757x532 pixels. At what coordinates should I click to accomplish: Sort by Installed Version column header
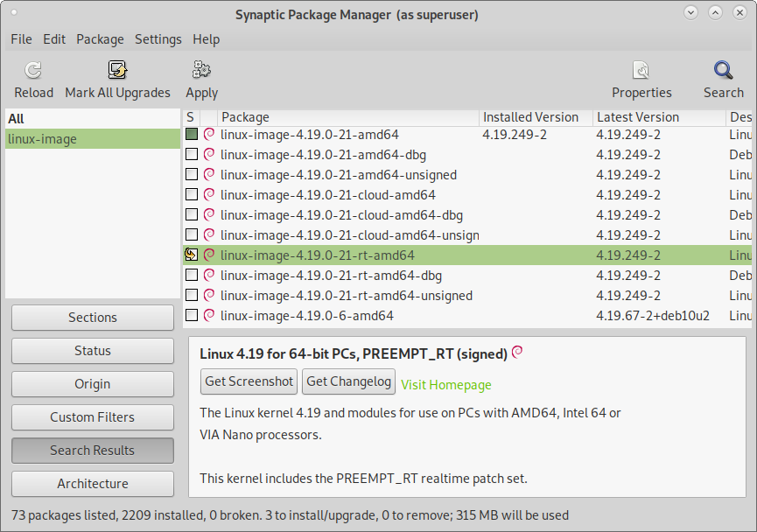pyautogui.click(x=536, y=117)
